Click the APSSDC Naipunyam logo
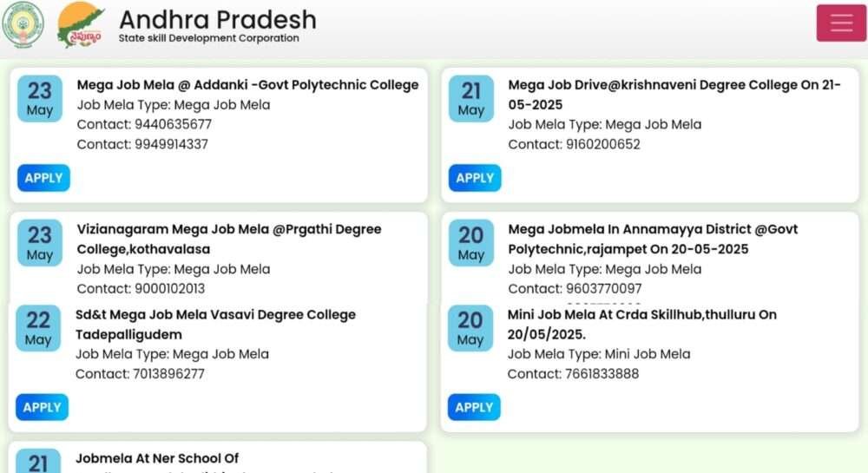The height and width of the screenshot is (473, 868). tap(81, 24)
